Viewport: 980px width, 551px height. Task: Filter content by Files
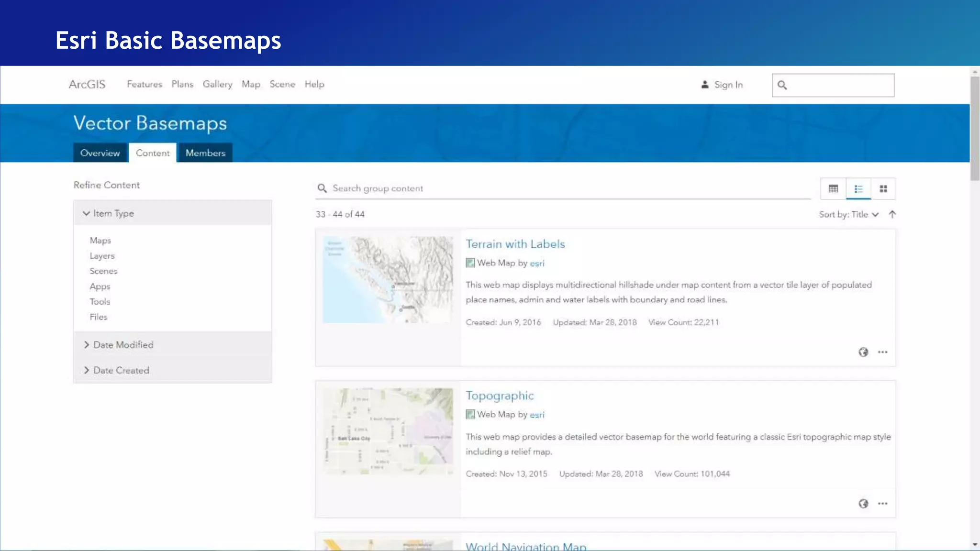pyautogui.click(x=98, y=317)
